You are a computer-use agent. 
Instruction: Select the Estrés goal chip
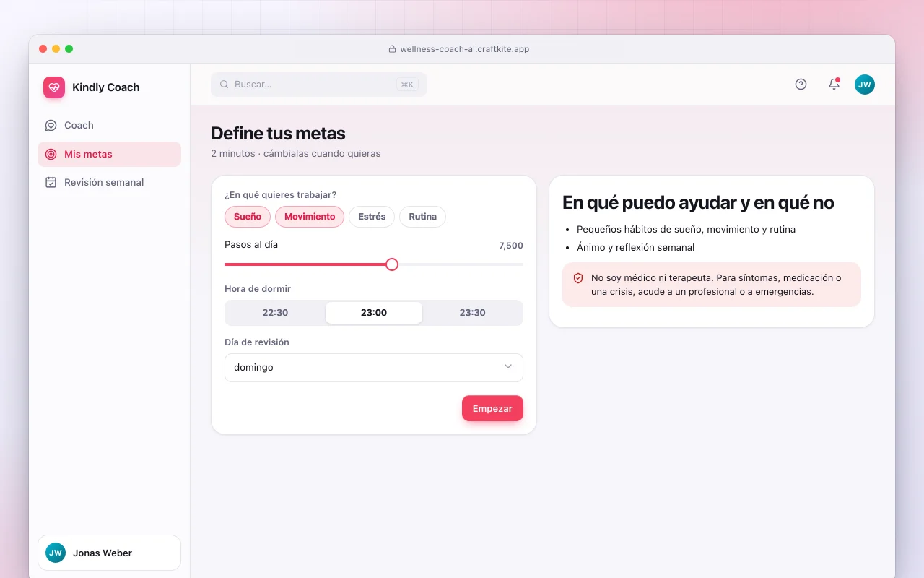[x=372, y=217]
